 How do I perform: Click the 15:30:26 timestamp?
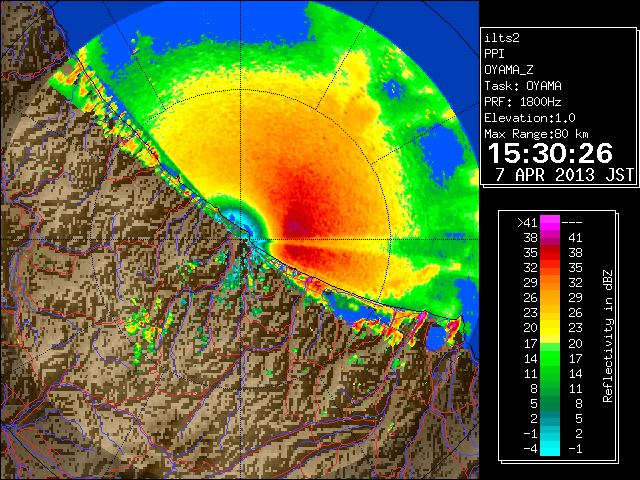[x=550, y=153]
